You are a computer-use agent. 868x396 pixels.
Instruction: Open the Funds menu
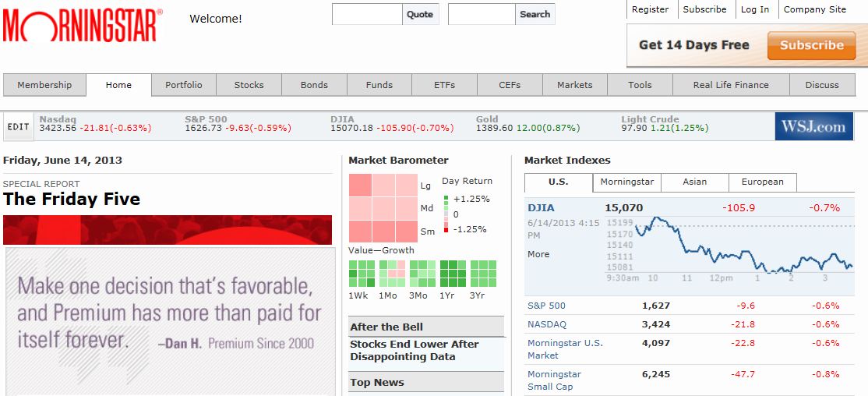click(379, 85)
